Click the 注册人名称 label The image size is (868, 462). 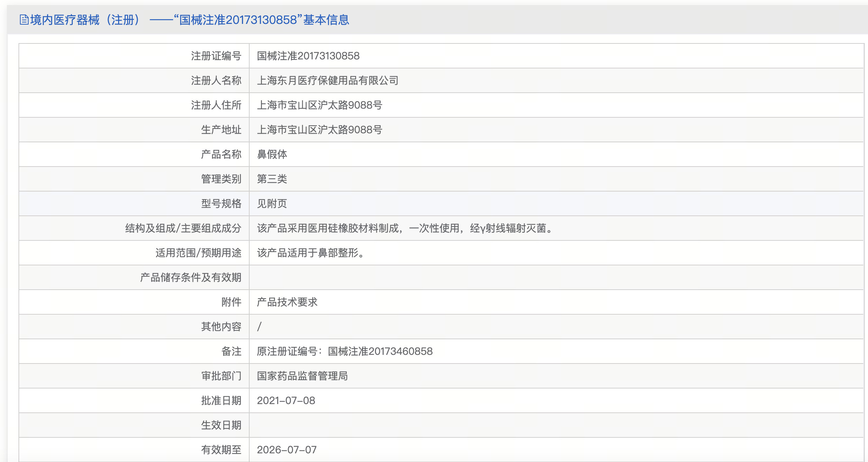pyautogui.click(x=216, y=80)
